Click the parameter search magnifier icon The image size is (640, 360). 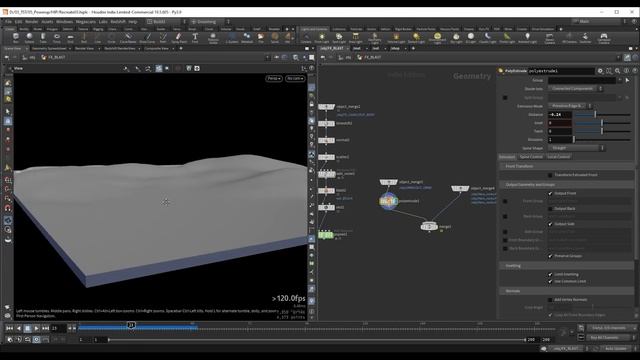(618, 71)
